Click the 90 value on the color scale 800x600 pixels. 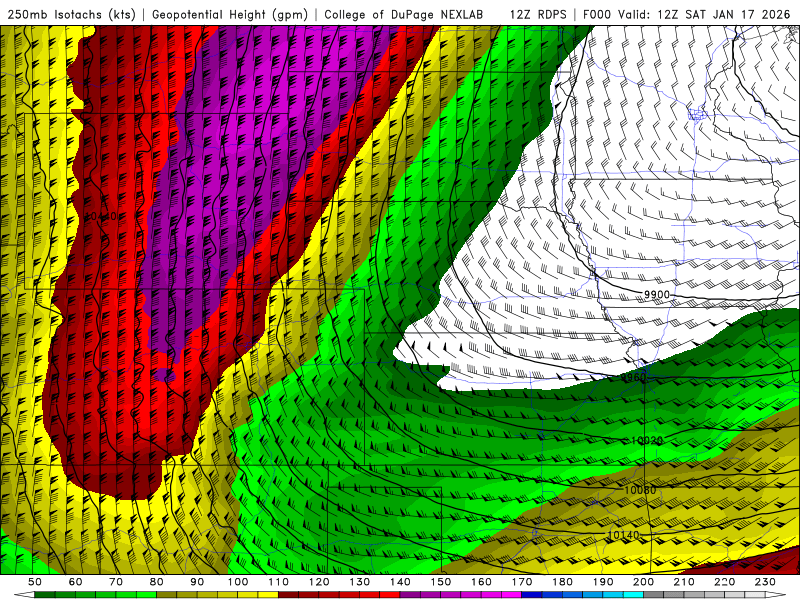click(x=197, y=582)
